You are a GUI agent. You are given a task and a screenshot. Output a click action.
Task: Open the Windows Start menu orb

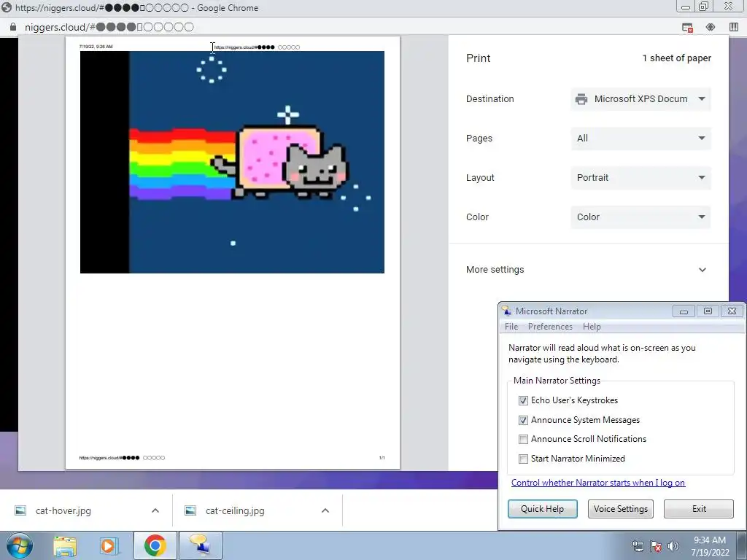19,545
